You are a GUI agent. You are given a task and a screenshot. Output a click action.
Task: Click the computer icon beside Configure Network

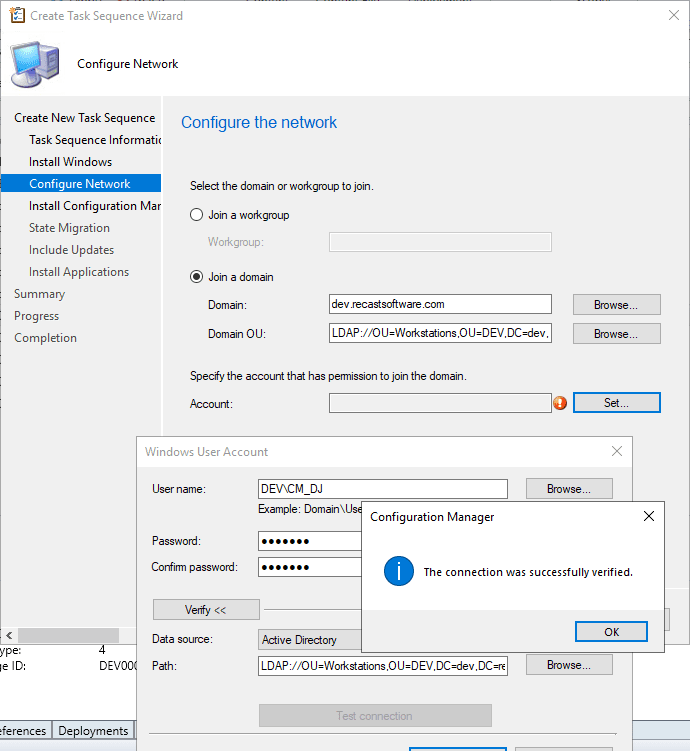tap(35, 64)
